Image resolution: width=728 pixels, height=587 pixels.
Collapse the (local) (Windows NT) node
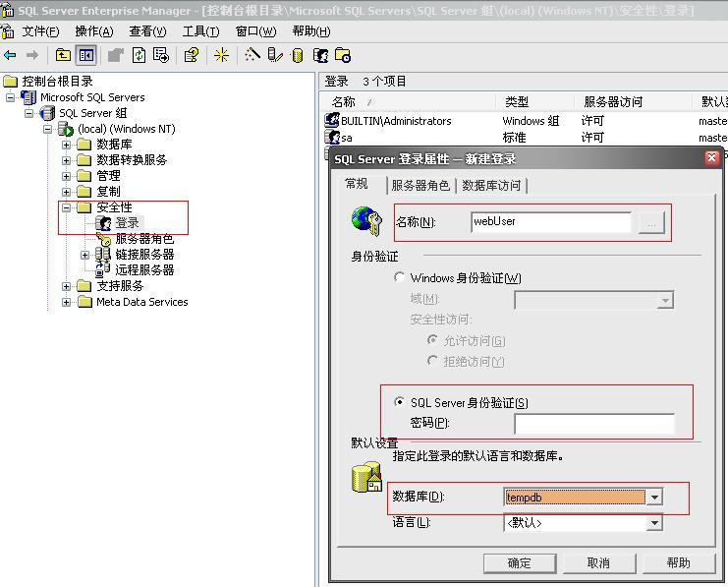(47, 129)
